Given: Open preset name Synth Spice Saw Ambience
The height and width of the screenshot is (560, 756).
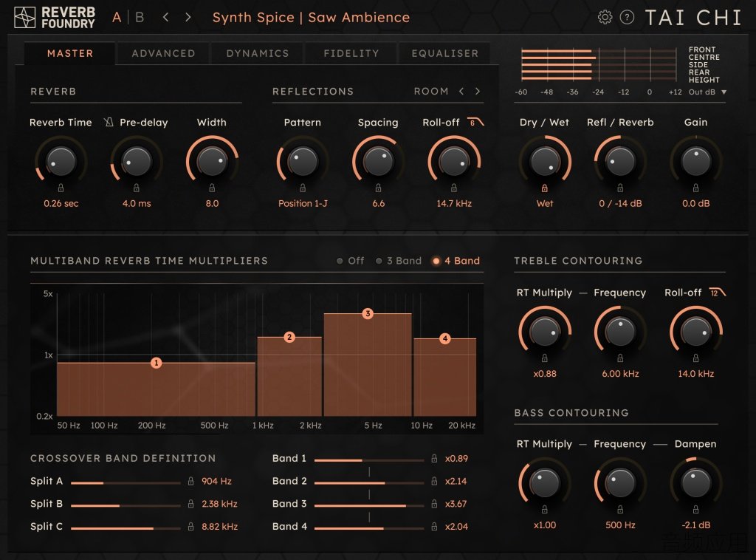Looking at the screenshot, I should pyautogui.click(x=311, y=18).
